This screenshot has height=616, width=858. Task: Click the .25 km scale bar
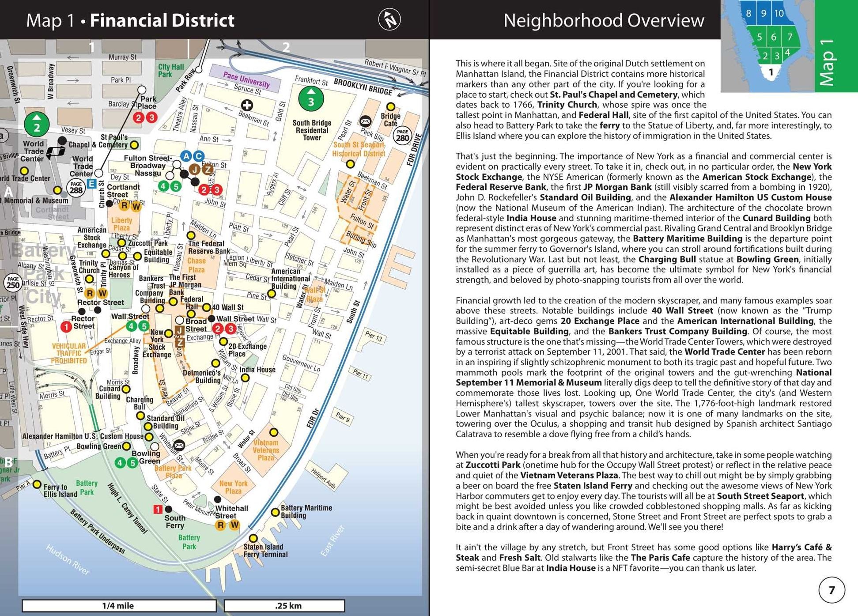pyautogui.click(x=284, y=605)
